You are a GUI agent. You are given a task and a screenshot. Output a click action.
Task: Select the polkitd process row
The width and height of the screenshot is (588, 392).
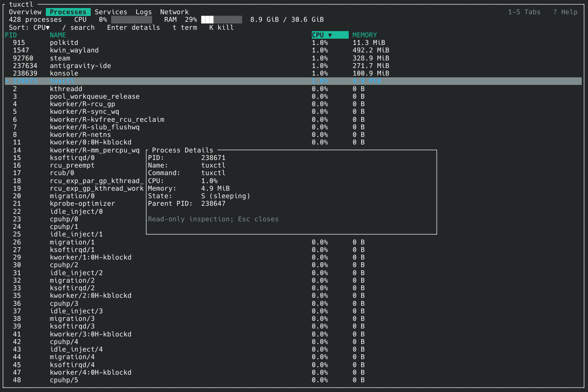click(293, 43)
